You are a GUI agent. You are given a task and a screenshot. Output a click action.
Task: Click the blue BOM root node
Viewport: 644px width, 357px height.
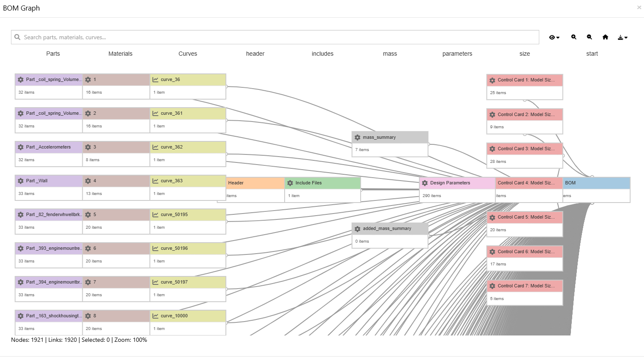tap(596, 183)
